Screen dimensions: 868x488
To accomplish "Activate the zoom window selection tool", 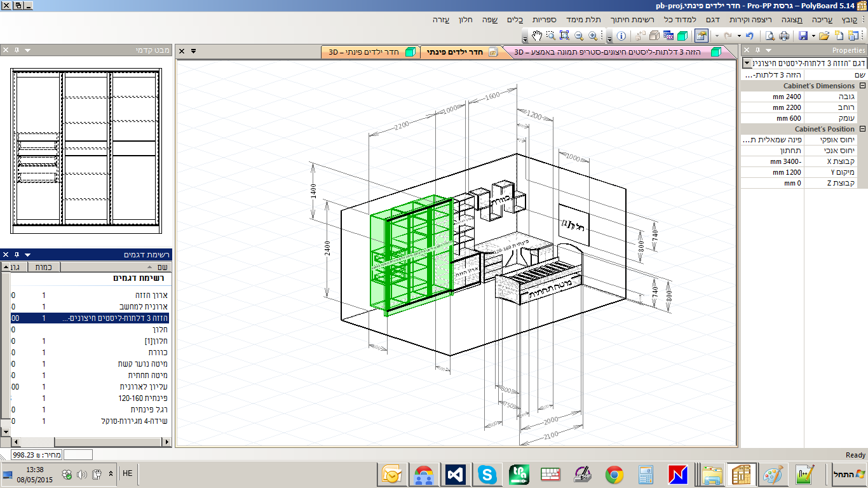I will [551, 36].
